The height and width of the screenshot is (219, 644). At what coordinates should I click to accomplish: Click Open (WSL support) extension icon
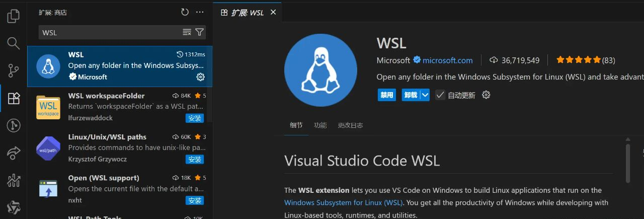pos(48,189)
